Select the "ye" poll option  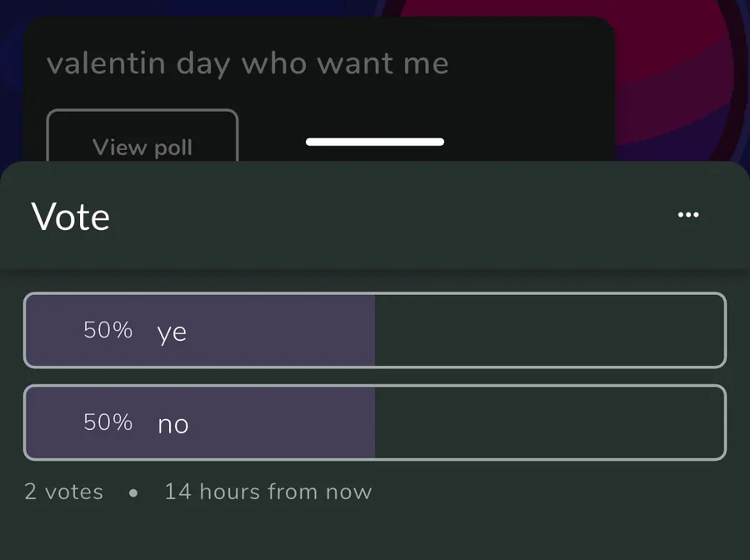tap(374, 331)
